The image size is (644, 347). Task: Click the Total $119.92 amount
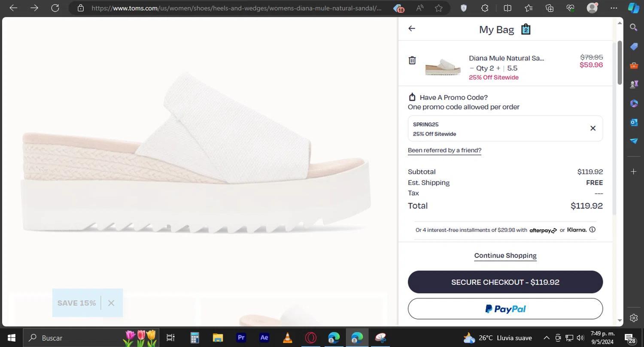(x=586, y=205)
